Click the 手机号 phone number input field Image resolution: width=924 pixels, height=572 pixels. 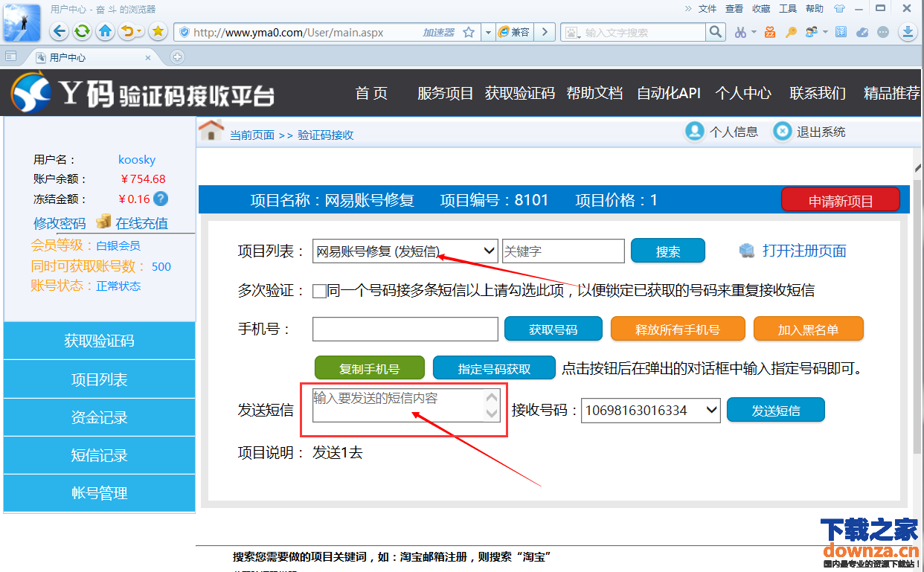tap(405, 329)
